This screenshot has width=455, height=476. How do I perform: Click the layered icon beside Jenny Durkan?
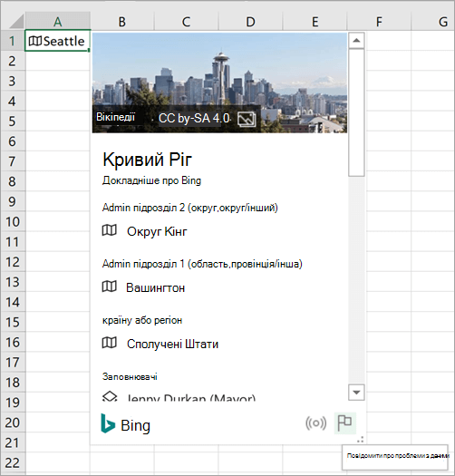pyautogui.click(x=110, y=396)
